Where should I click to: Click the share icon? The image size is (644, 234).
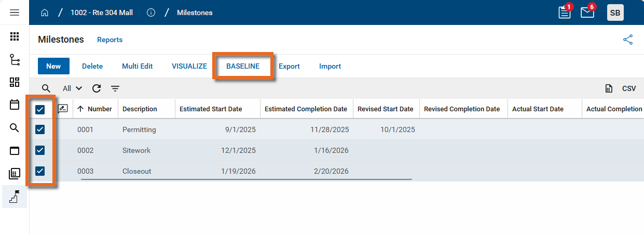628,40
